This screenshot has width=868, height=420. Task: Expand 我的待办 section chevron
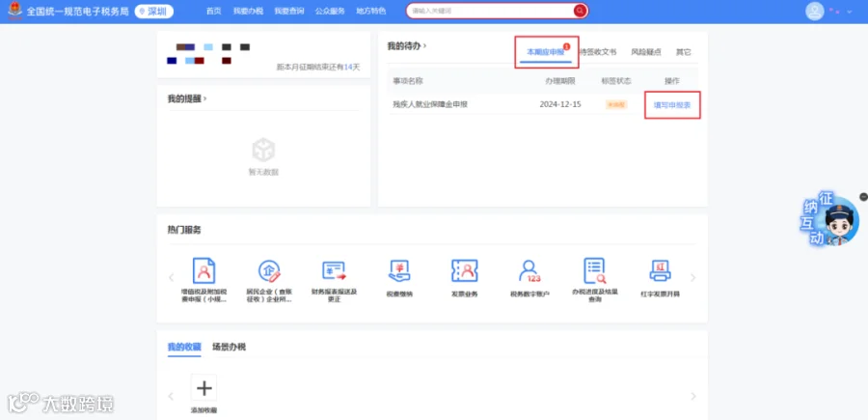tap(424, 46)
